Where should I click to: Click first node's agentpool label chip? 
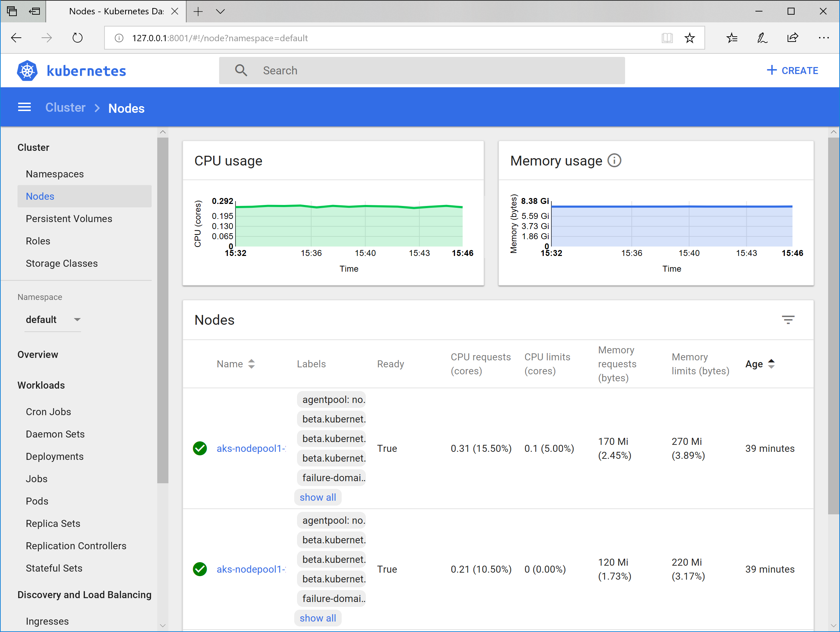[x=331, y=399]
